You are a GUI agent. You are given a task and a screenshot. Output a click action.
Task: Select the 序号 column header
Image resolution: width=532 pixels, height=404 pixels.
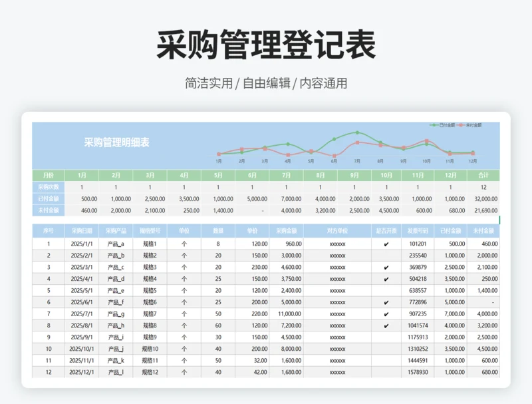[x=49, y=231]
